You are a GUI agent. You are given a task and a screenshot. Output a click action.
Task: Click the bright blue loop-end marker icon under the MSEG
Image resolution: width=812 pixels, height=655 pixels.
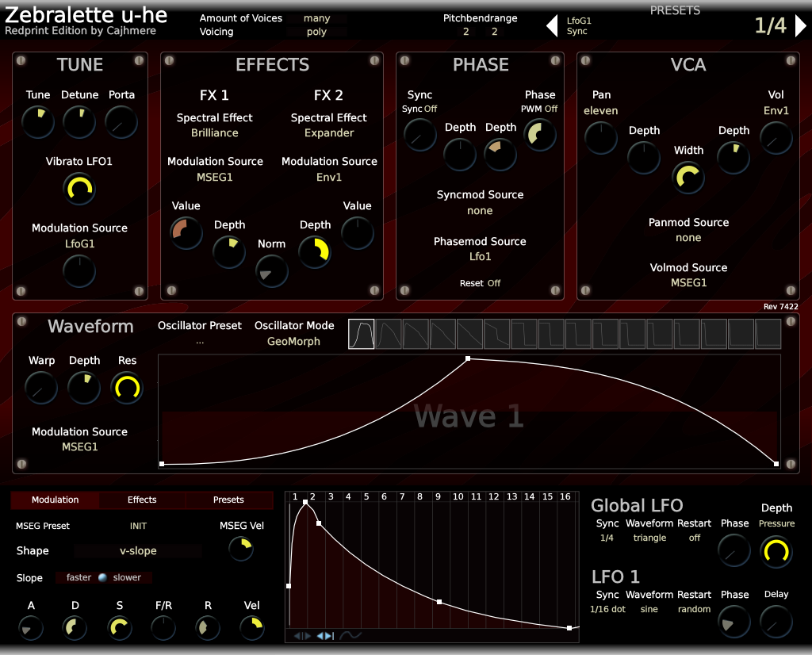pos(325,635)
